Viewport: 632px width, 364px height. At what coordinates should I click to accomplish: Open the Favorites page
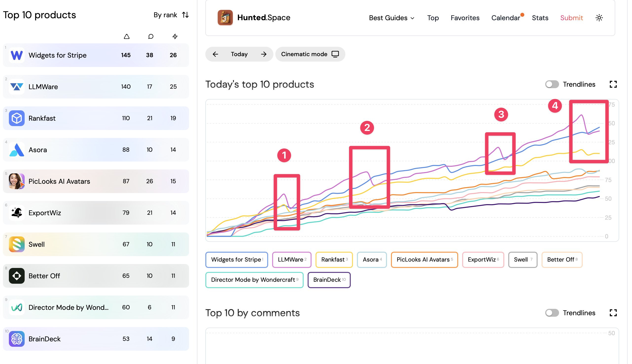465,18
